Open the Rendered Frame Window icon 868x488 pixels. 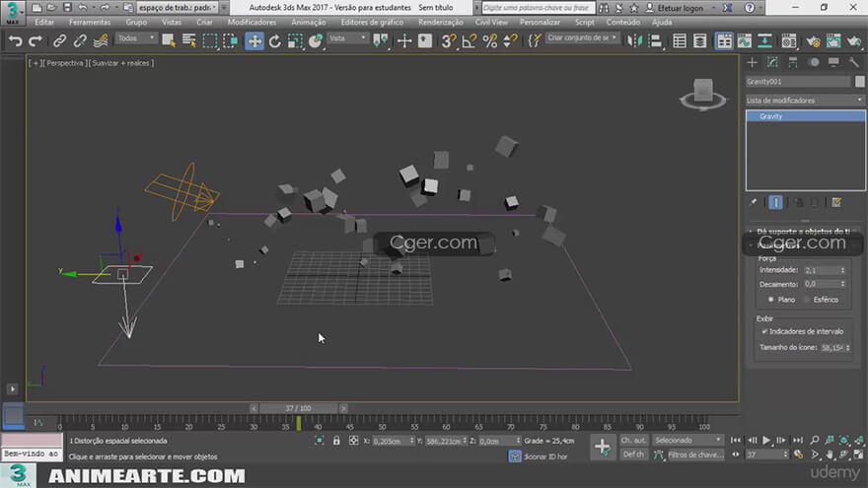tap(833, 41)
